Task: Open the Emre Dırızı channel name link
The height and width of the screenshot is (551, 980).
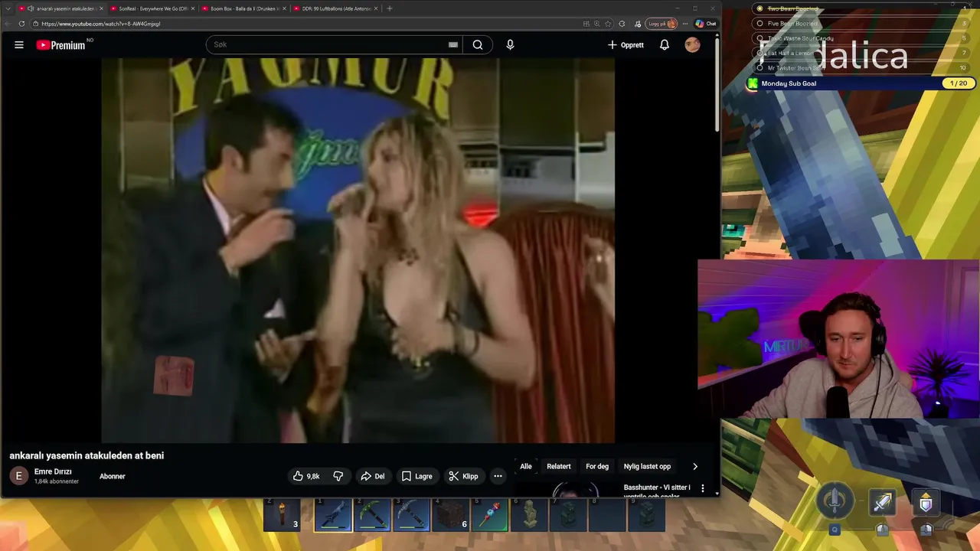Action: pos(53,472)
